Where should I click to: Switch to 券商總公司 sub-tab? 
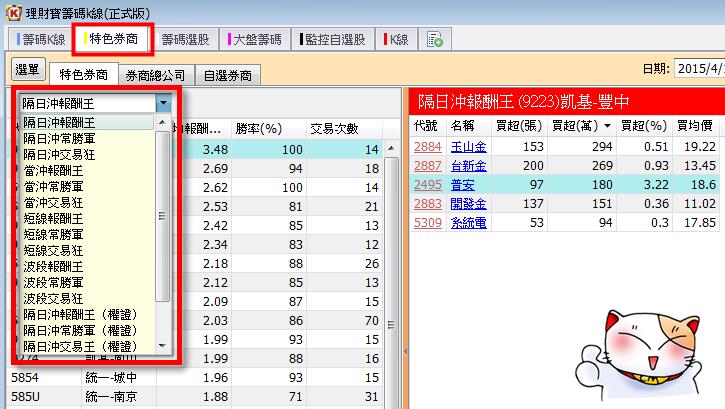[x=157, y=75]
